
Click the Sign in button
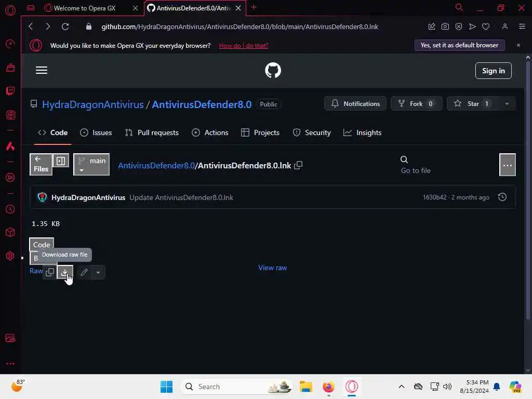click(x=494, y=71)
